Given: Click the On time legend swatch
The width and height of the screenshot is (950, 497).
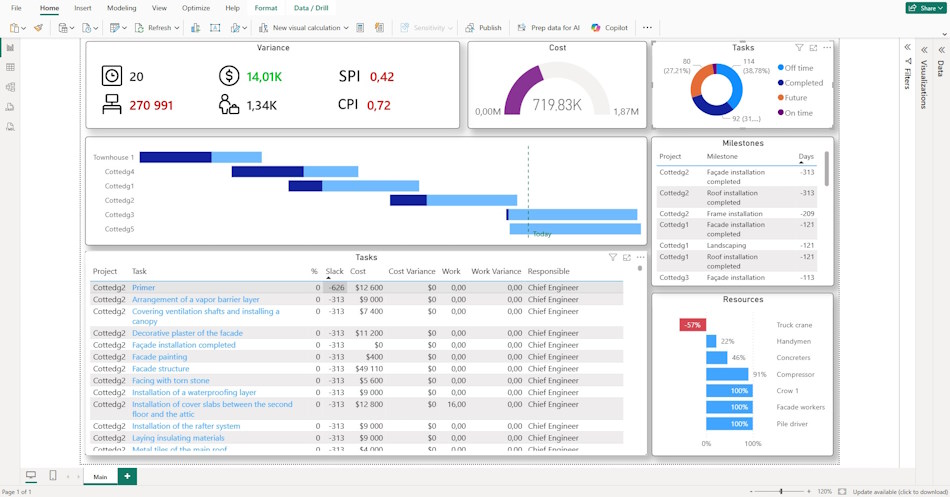Looking at the screenshot, I should coord(781,113).
